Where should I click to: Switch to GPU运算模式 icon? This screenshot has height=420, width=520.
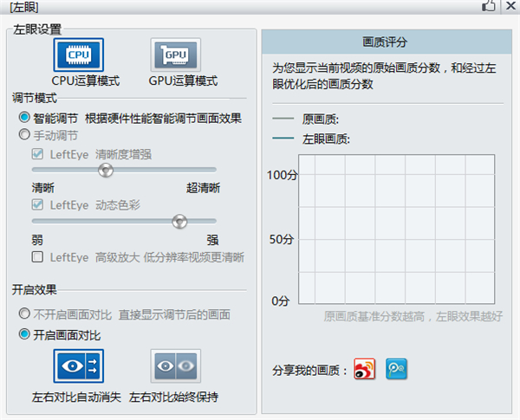coord(176,55)
